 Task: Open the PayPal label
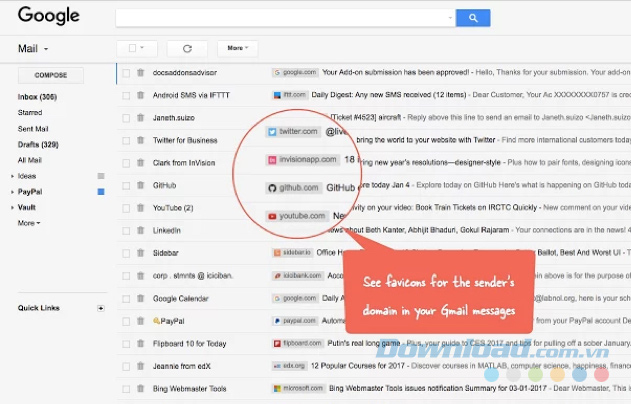click(x=30, y=192)
